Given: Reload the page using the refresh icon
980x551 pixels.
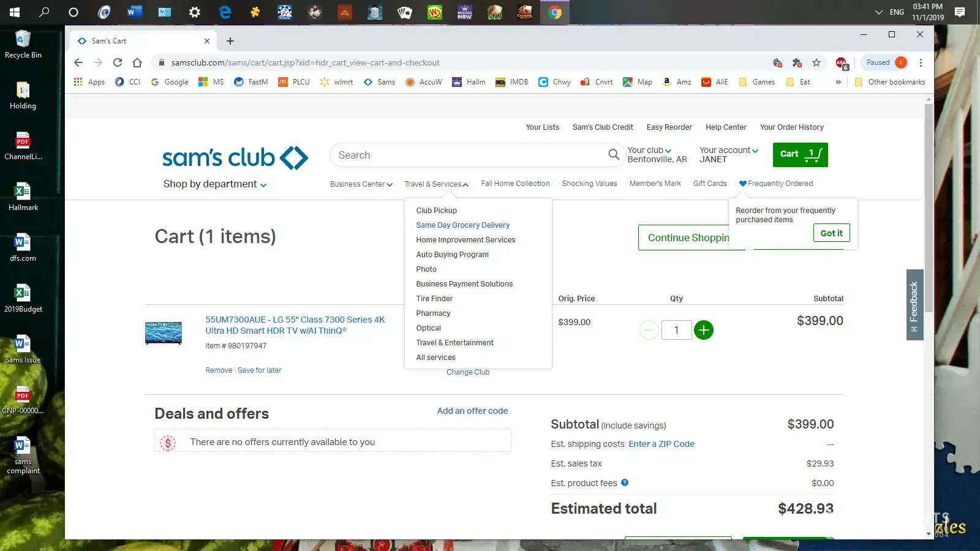Looking at the screenshot, I should point(118,62).
